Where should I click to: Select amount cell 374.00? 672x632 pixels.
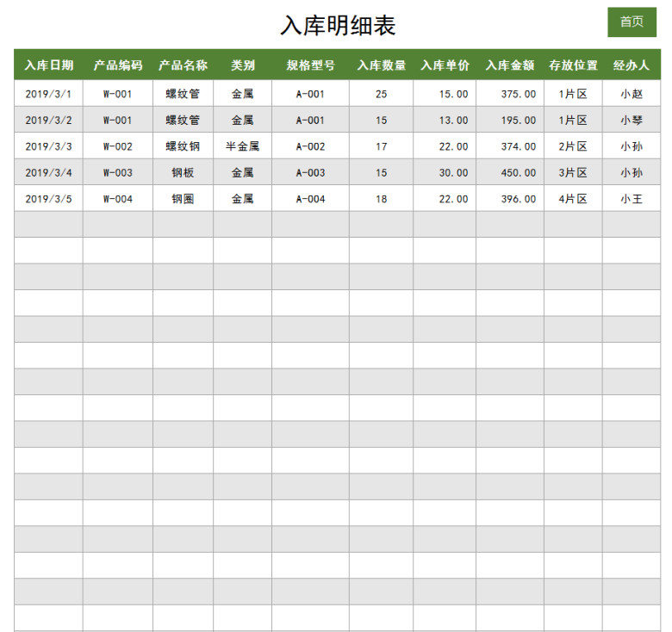click(510, 146)
